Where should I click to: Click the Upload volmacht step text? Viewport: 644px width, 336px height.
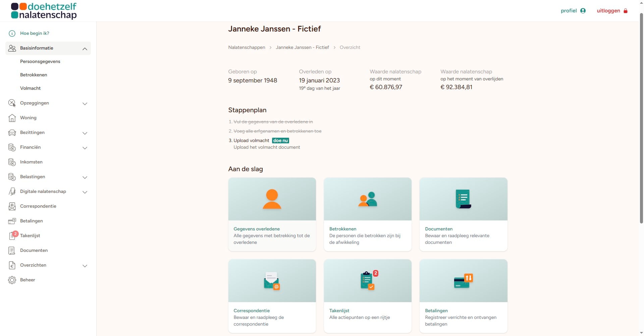[x=252, y=141]
